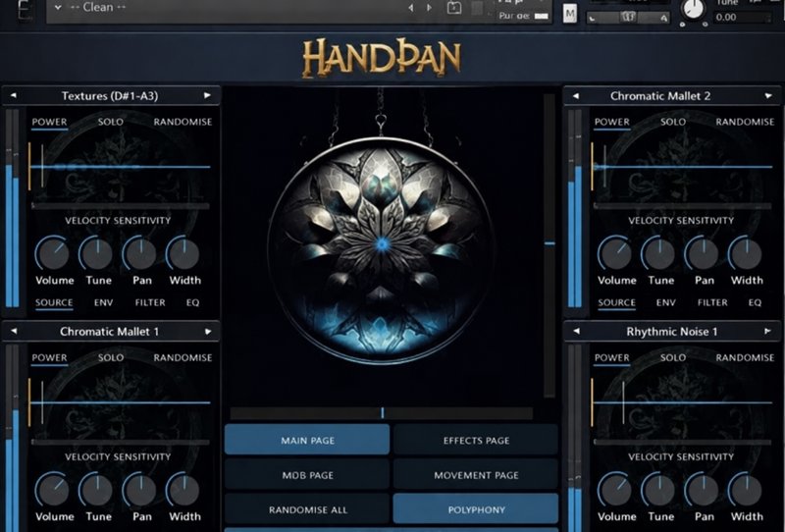Open the Textures (D#1-A3) sound selector
785x532 pixels.
click(110, 95)
